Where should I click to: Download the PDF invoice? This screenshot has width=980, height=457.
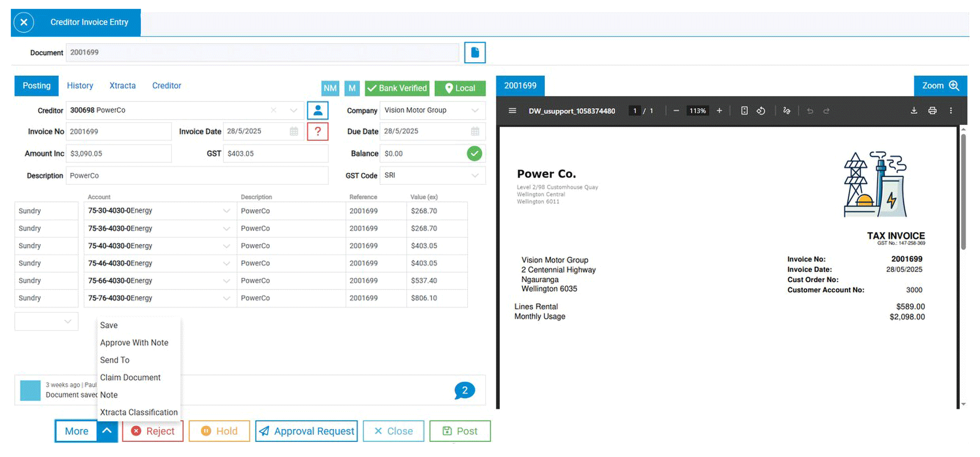(914, 111)
